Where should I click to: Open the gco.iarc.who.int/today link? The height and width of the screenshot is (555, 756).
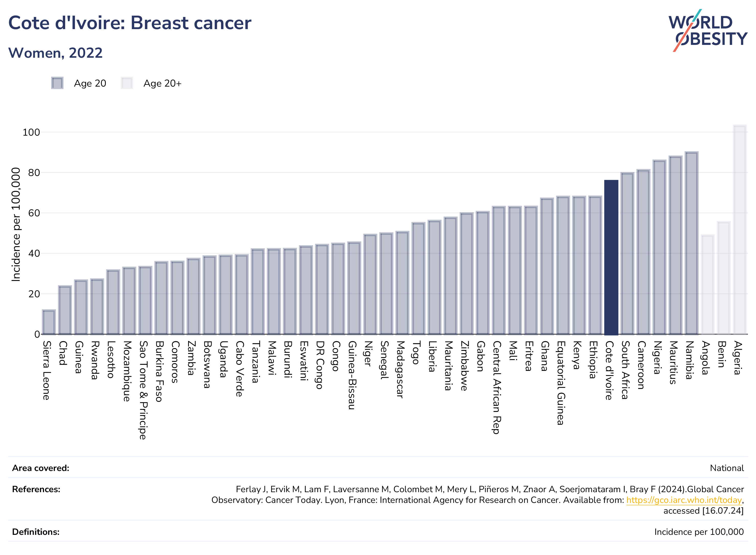coord(684,500)
